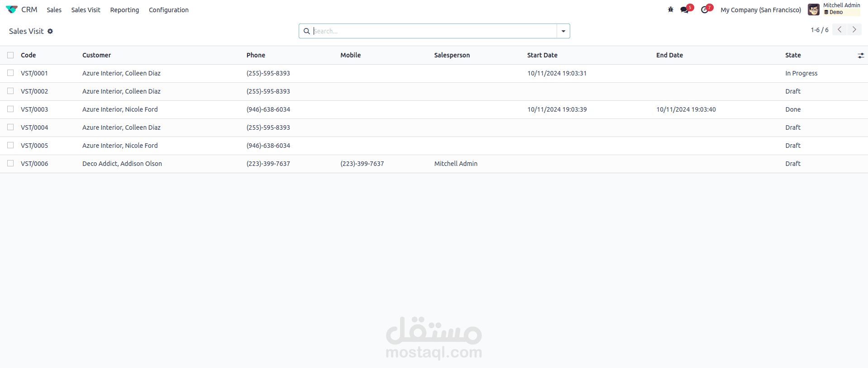Click start date 10/11/2024 19:03:31

[x=557, y=73]
